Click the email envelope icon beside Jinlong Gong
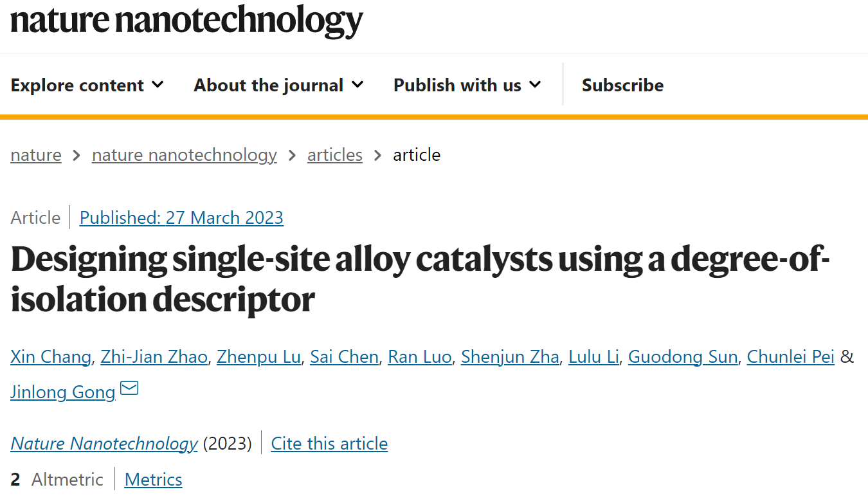 tap(129, 389)
